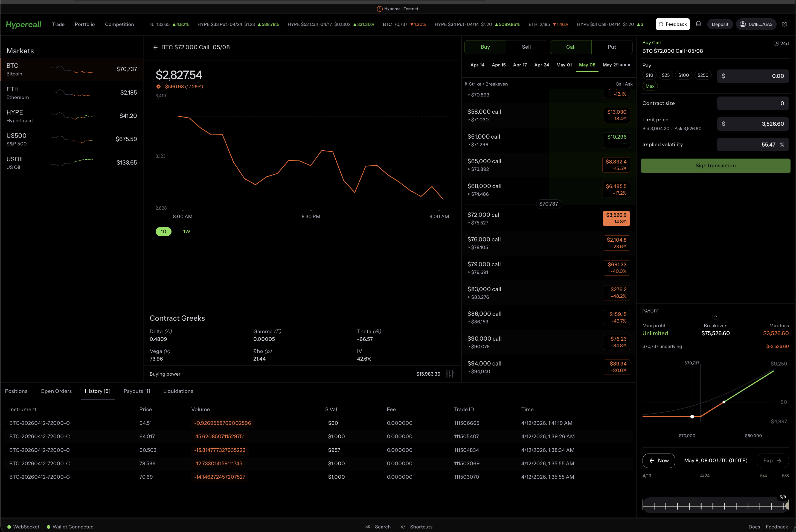
Task: Click the Now button in payoff
Action: click(x=658, y=460)
